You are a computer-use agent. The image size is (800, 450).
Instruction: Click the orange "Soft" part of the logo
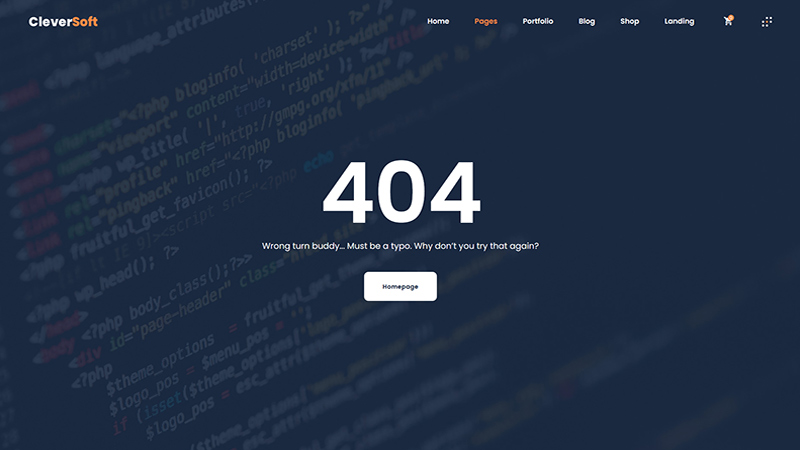(83, 21)
